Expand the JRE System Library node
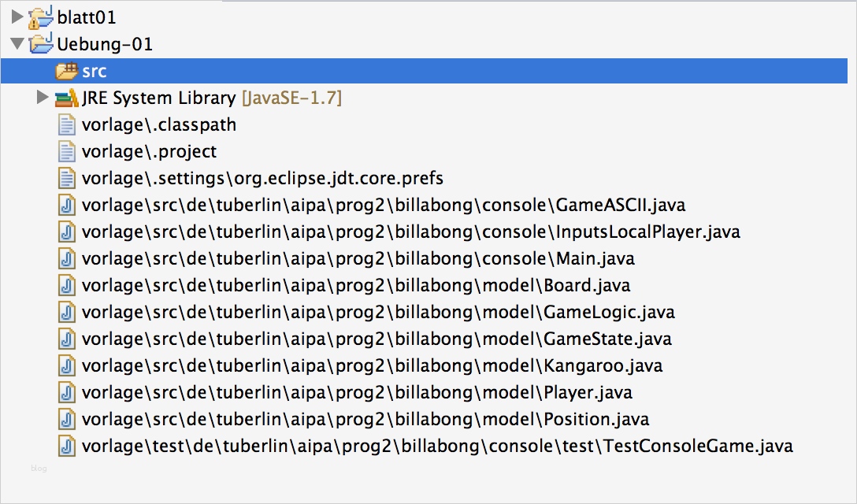Viewport: 857px width, 504px height. 43,98
